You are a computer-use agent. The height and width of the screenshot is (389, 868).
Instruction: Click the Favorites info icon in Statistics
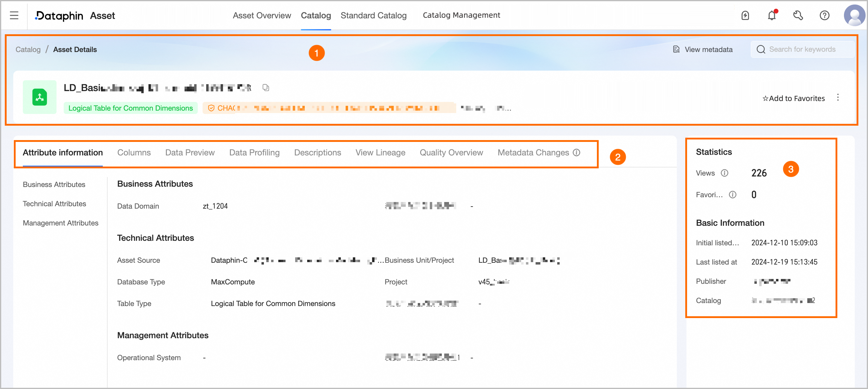click(732, 195)
